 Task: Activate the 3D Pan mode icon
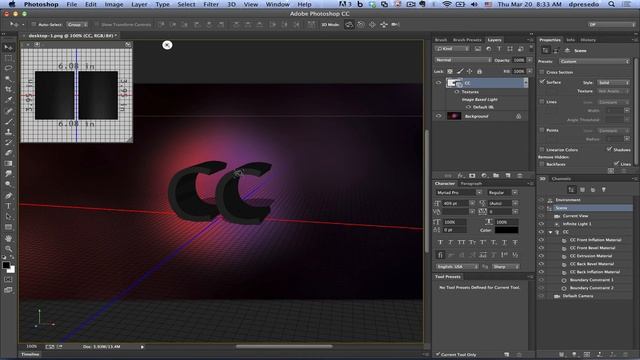(x=372, y=24)
